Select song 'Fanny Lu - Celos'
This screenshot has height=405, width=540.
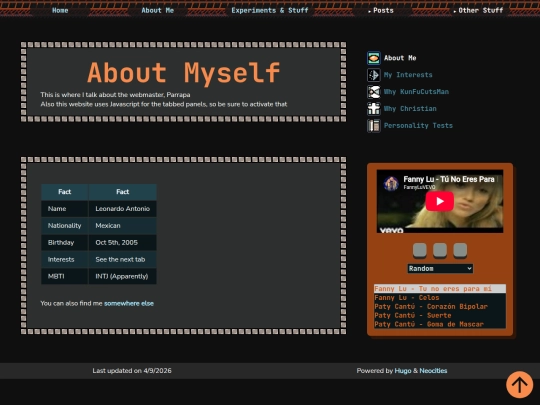click(440, 298)
